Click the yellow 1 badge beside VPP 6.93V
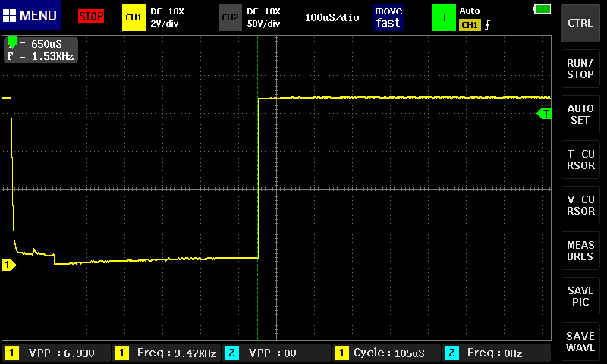 pyautogui.click(x=11, y=353)
